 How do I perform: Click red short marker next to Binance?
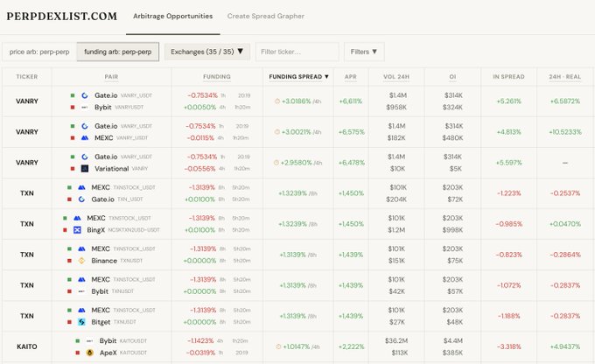click(69, 261)
